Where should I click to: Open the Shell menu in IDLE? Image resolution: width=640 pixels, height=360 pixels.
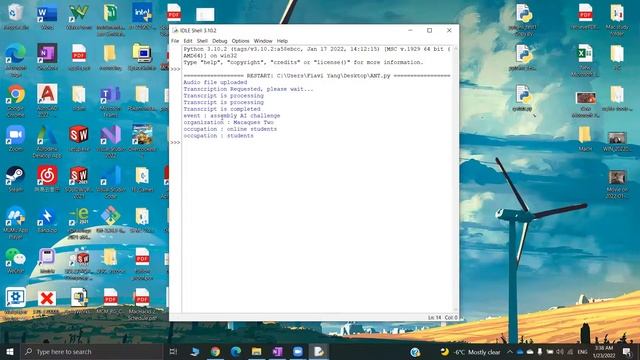[x=202, y=41]
